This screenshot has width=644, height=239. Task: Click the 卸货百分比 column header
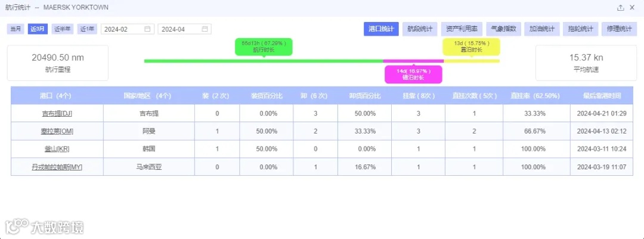point(365,95)
